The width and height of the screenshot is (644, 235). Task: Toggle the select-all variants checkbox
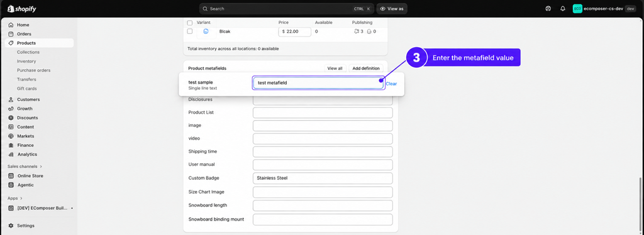[190, 23]
